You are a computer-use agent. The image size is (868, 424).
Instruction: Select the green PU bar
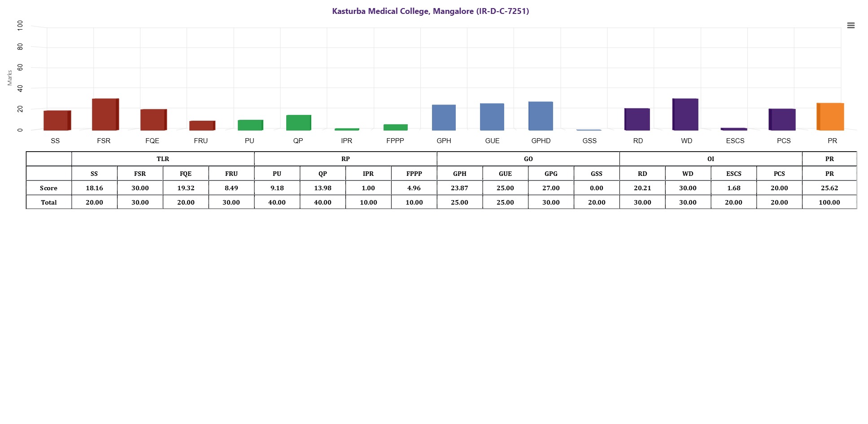coord(250,125)
